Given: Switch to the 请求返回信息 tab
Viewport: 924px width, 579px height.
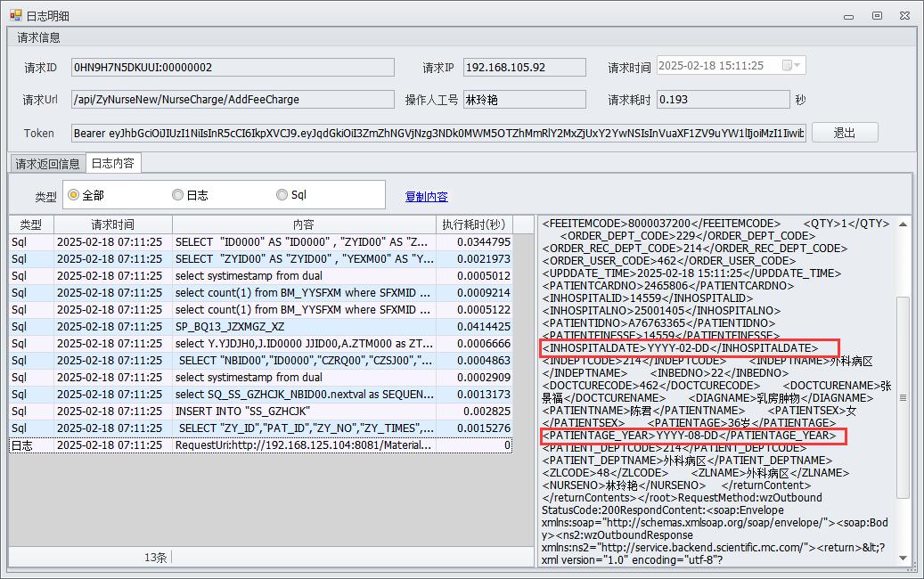Looking at the screenshot, I should 48,164.
